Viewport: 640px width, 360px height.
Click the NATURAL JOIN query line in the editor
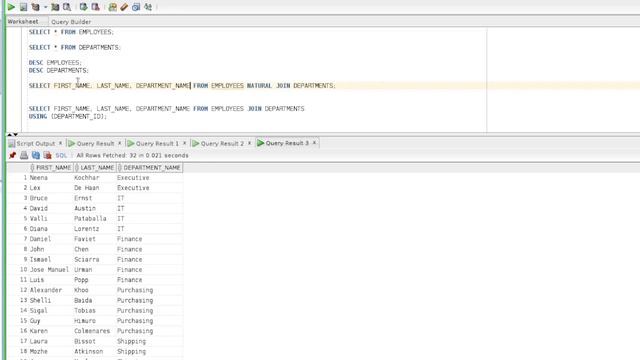(182, 86)
